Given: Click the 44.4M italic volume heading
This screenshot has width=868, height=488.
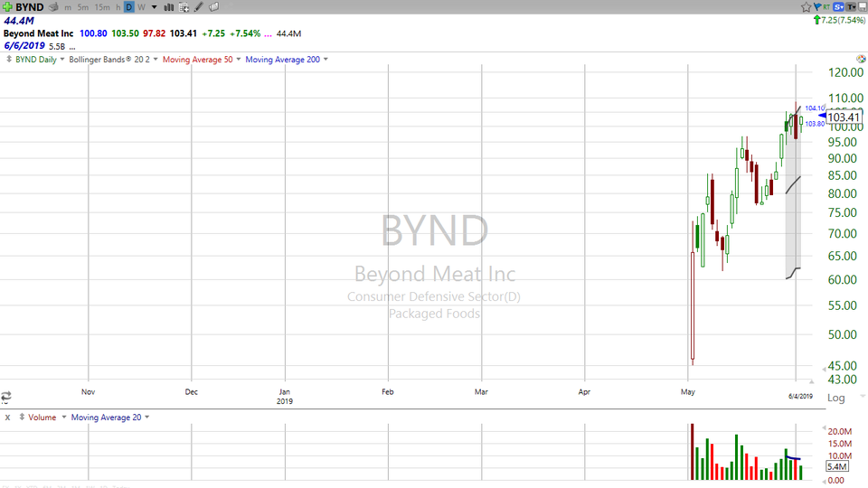Looking at the screenshot, I should pyautogui.click(x=19, y=21).
